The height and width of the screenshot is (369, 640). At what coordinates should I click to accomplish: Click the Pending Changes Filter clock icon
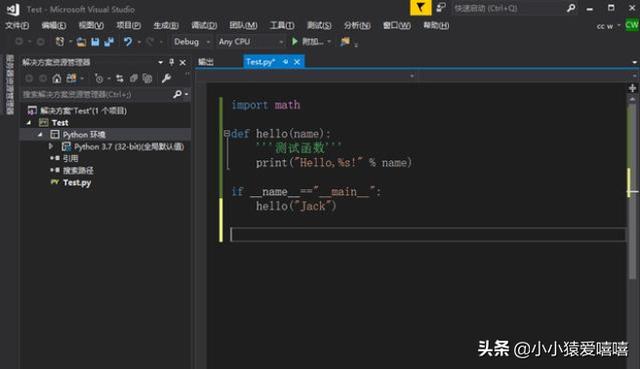tap(99, 78)
